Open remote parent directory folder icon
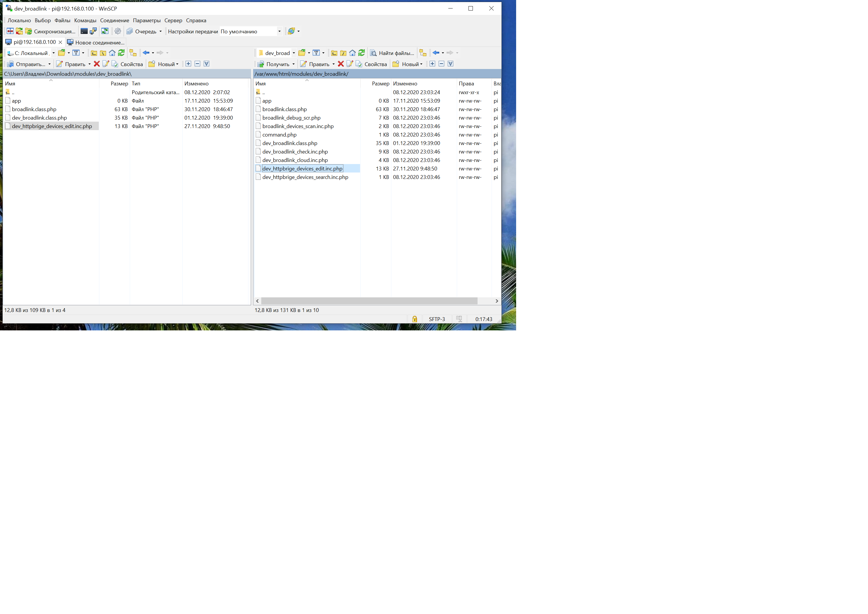The height and width of the screenshot is (614, 868). (x=334, y=53)
